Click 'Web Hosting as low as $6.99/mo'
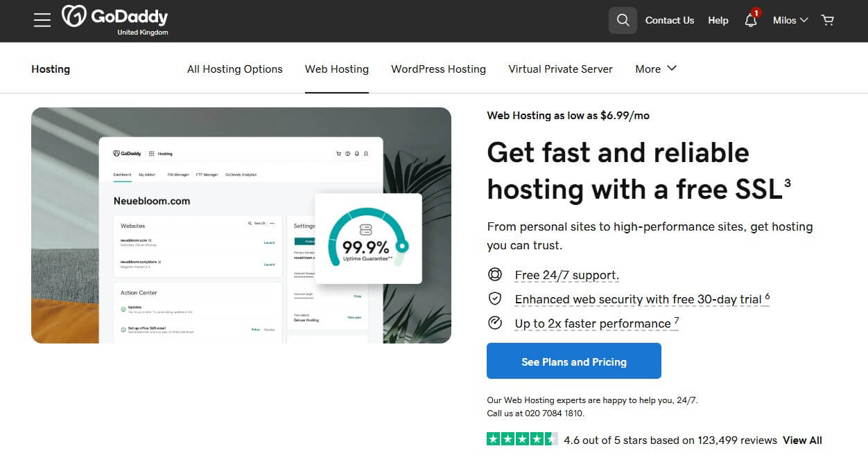Screen dimensions: 868x455 (x=568, y=116)
